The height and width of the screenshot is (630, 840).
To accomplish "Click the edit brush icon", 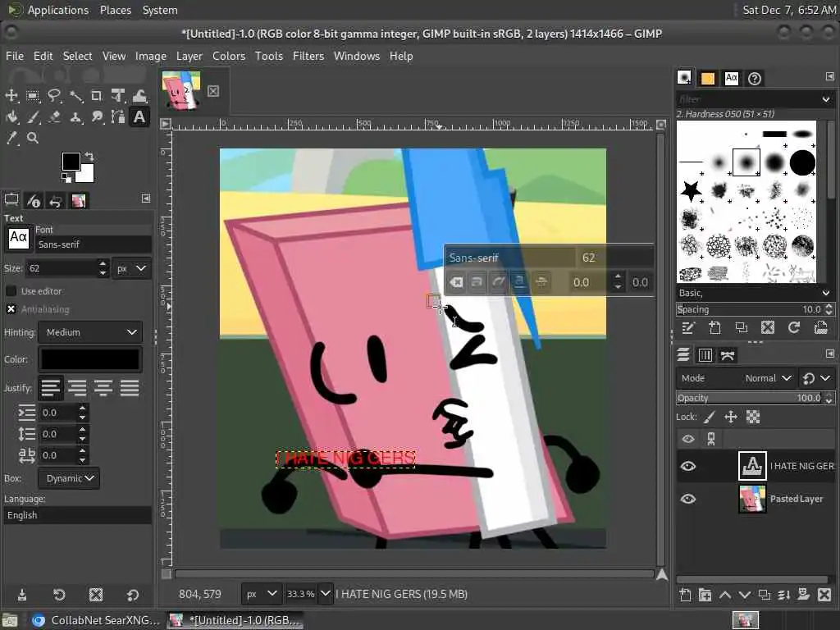I will [x=688, y=327].
